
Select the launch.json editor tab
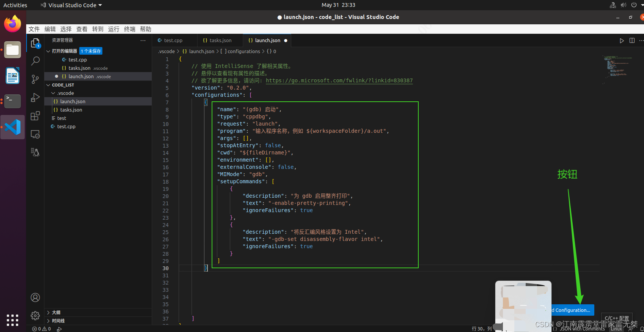tap(268, 41)
